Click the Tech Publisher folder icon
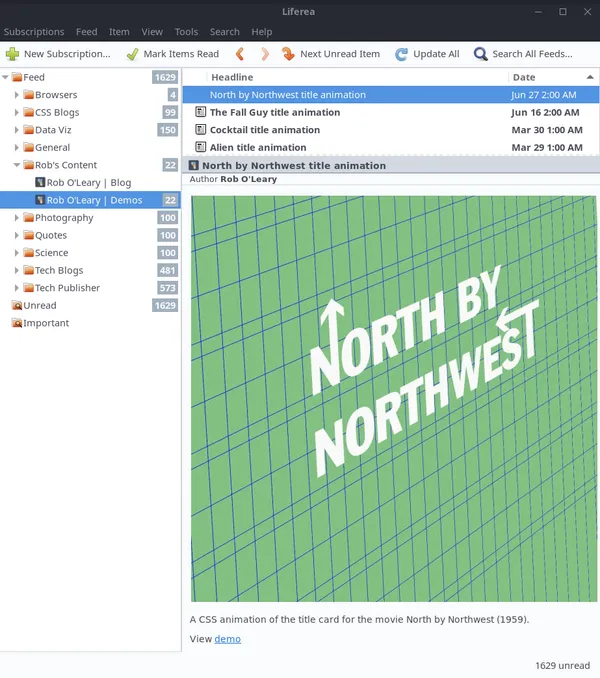 pyautogui.click(x=29, y=288)
